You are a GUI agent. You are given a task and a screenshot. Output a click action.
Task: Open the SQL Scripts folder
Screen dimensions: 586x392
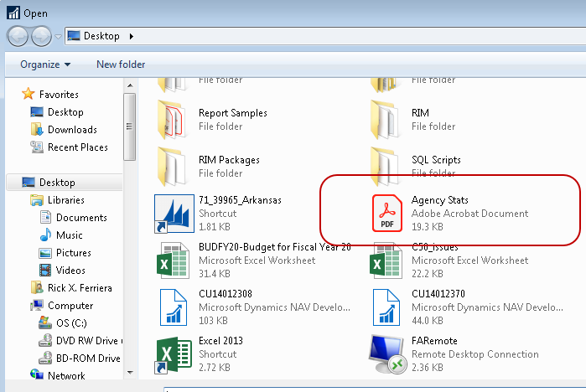tap(386, 166)
